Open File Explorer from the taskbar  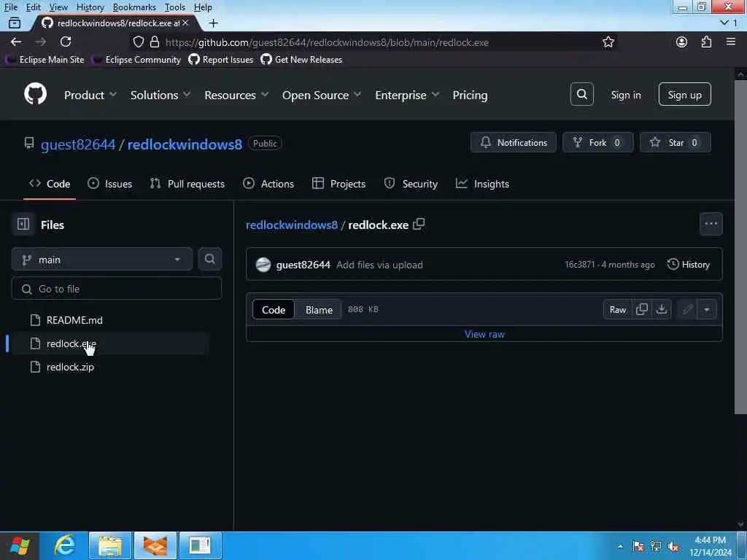110,545
